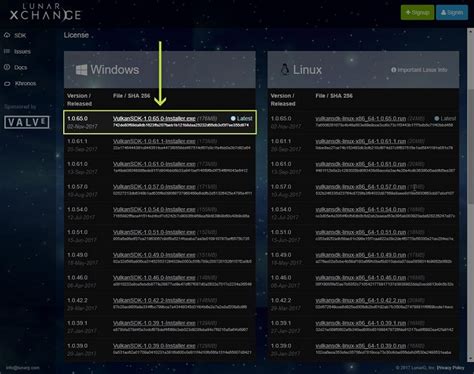Download VulkanSDK-1.0.61.1-Installer.exe

click(154, 141)
